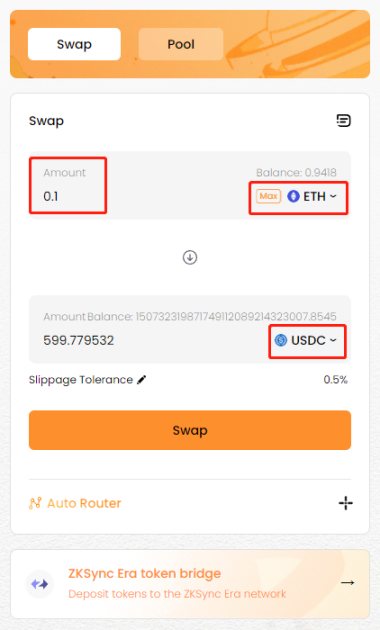Click the 0.1 amount input field
380x630 pixels.
click(68, 196)
